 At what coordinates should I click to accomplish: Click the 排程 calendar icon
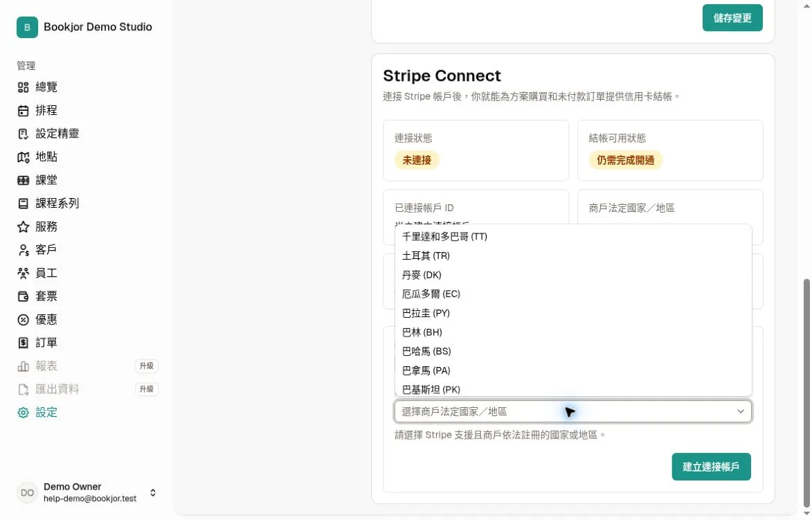(x=23, y=110)
